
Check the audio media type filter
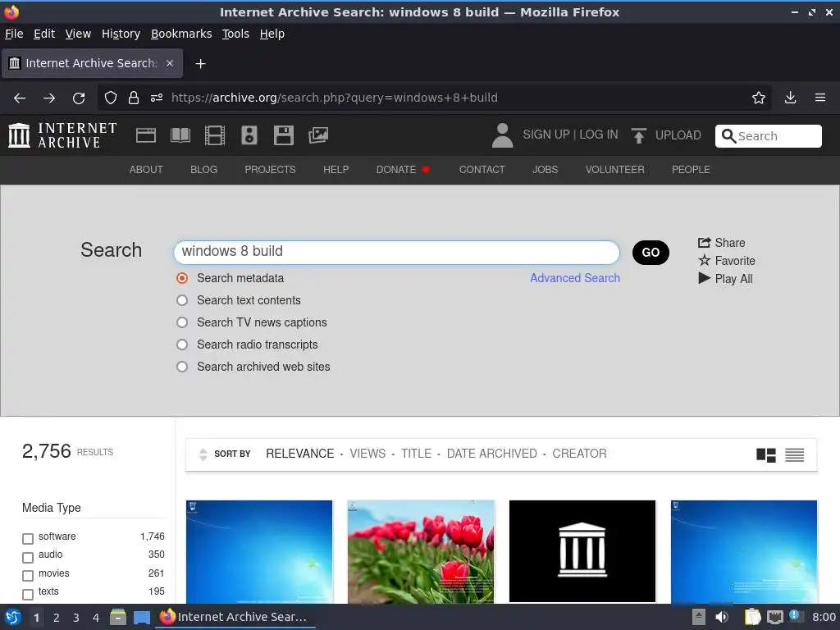pos(28,557)
